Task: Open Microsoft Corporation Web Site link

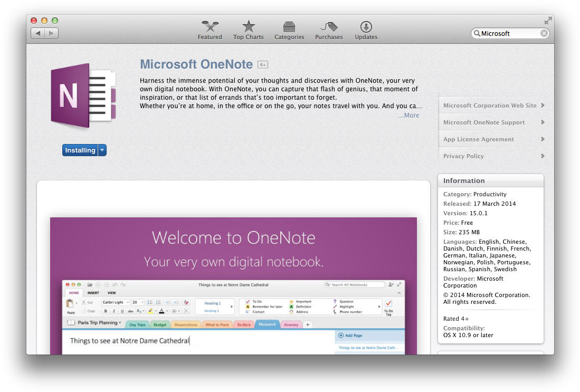Action: (490, 106)
